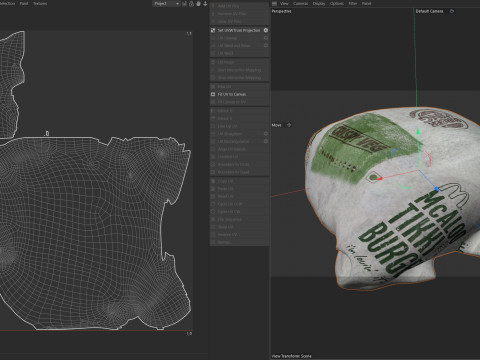
Task: Click the Move label in viewport
Action: coord(276,125)
